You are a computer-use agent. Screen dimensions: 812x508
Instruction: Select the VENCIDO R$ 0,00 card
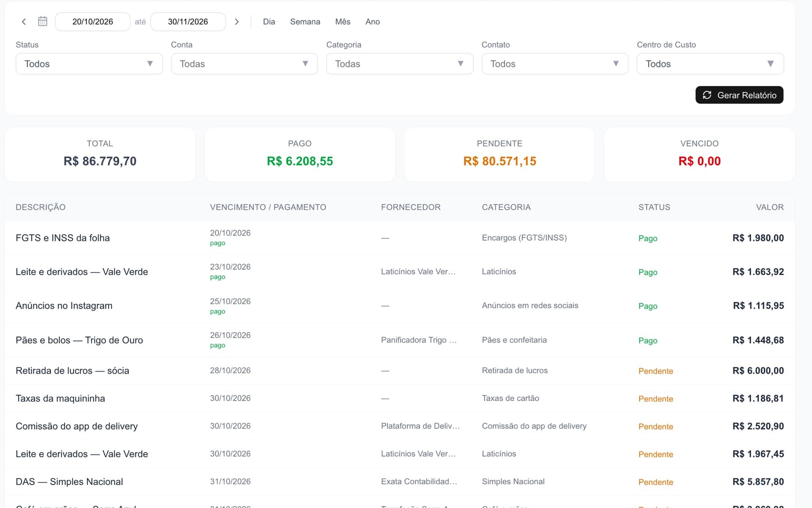[699, 154]
